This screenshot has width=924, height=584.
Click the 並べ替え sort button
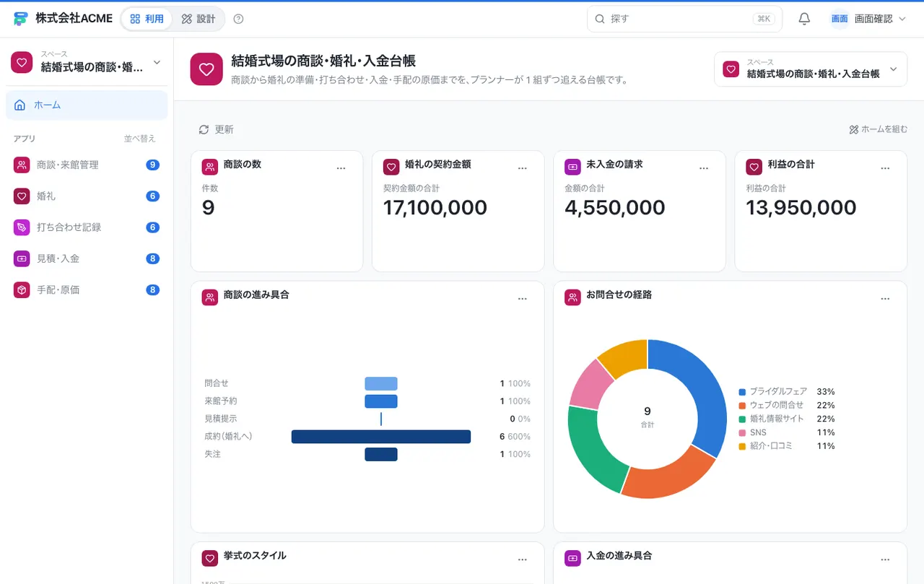[139, 139]
